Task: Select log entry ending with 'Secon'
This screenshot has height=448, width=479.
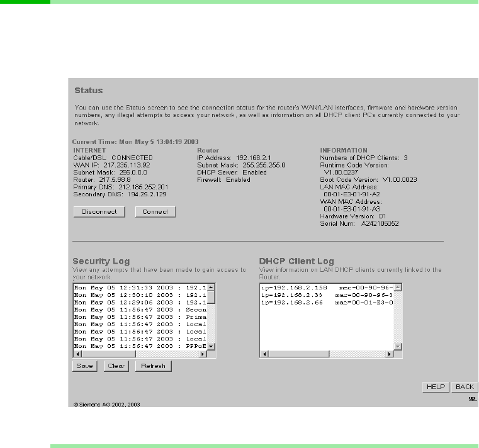Action: click(x=140, y=310)
